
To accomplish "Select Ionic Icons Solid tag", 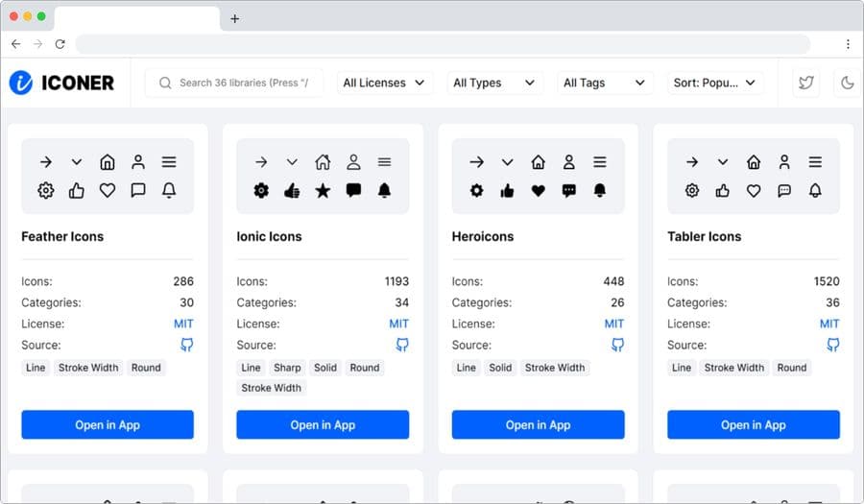I will (325, 368).
